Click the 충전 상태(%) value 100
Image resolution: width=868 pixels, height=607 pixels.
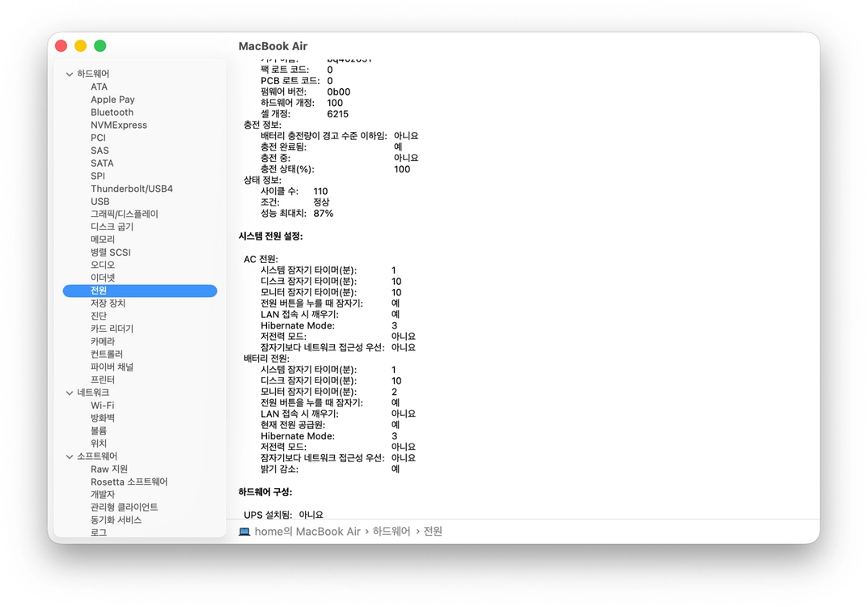point(402,169)
